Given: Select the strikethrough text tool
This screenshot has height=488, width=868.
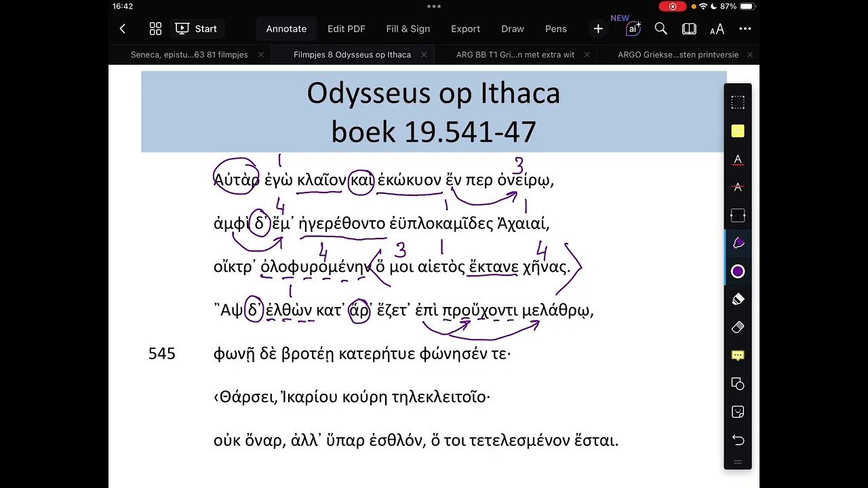Looking at the screenshot, I should coord(738,187).
